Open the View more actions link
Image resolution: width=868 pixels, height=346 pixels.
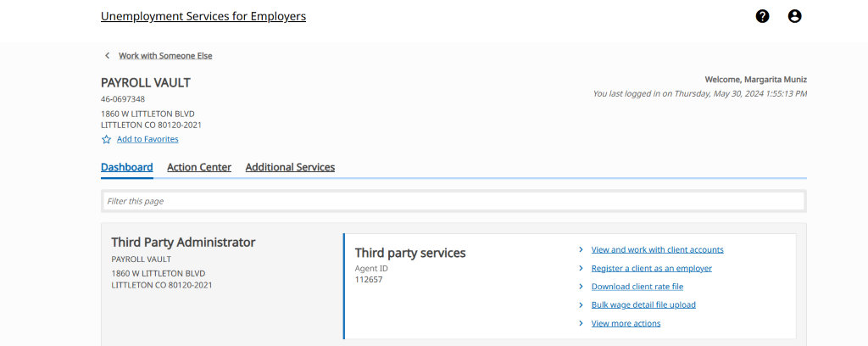626,323
